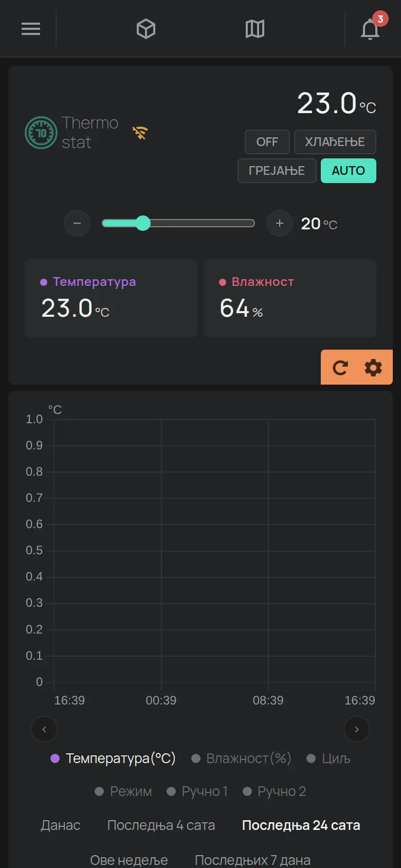Open the map view icon
Screen dimensions: 401x868
[255, 29]
